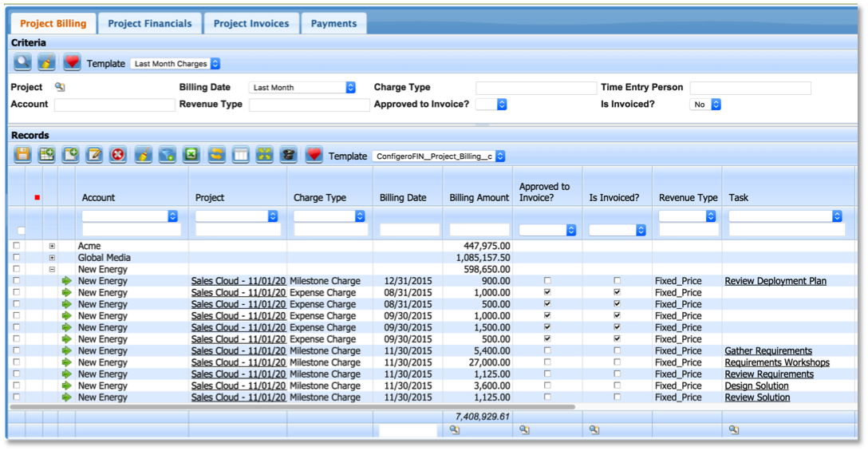868x451 pixels.
Task: Tick the Acme row selection checkbox
Action: (17, 245)
